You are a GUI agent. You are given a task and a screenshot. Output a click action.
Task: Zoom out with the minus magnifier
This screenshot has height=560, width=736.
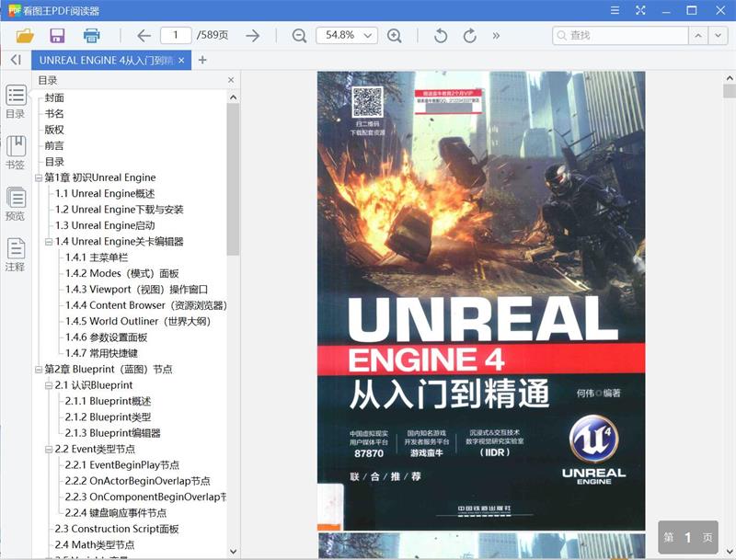299,36
